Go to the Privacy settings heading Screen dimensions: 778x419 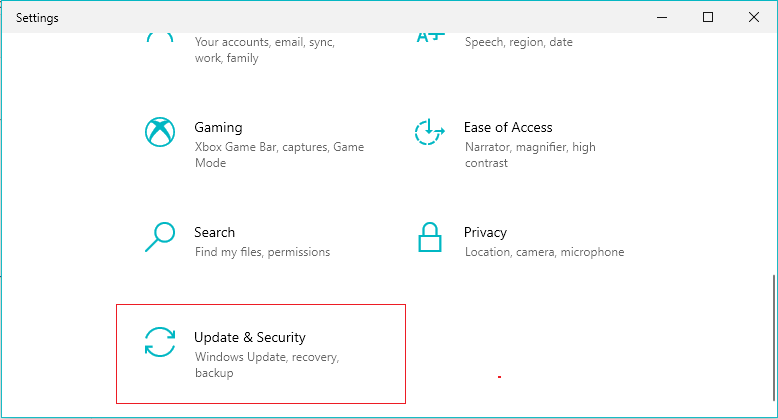[x=485, y=232]
